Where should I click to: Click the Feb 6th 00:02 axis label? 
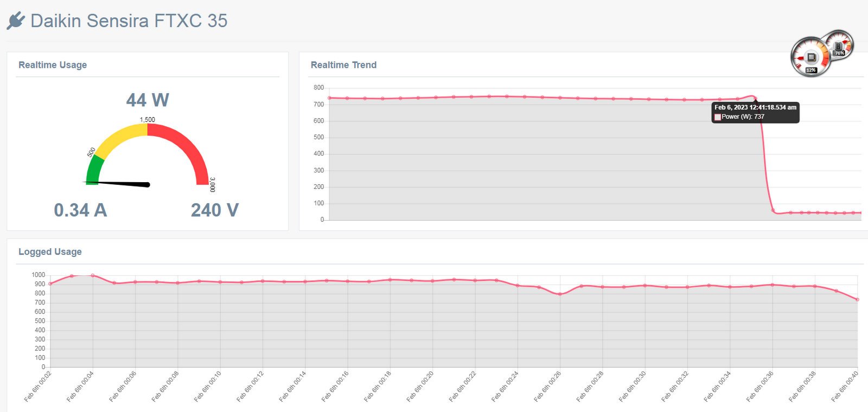(38, 386)
